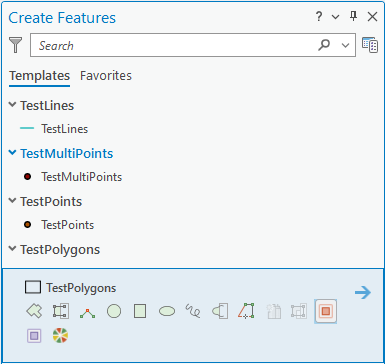Open the search history dropdown arrow
Viewport: 385px width, 364px height.
346,45
